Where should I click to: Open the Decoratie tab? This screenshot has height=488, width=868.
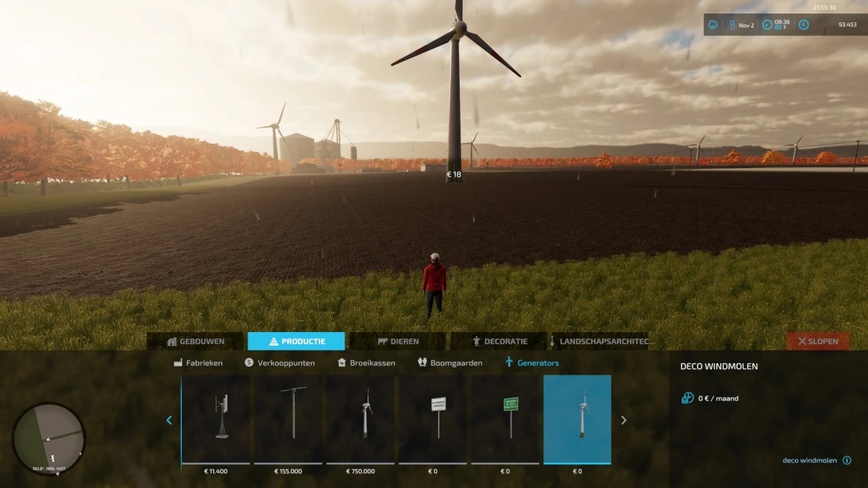click(x=499, y=342)
